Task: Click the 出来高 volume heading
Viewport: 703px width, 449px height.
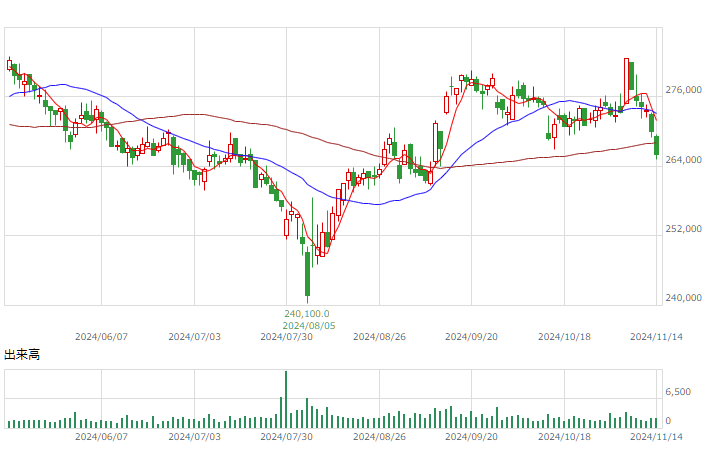Action: (22, 355)
